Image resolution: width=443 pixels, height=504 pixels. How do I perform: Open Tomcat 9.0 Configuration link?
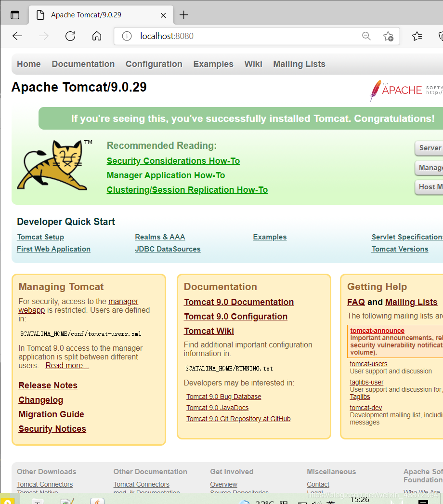(236, 317)
